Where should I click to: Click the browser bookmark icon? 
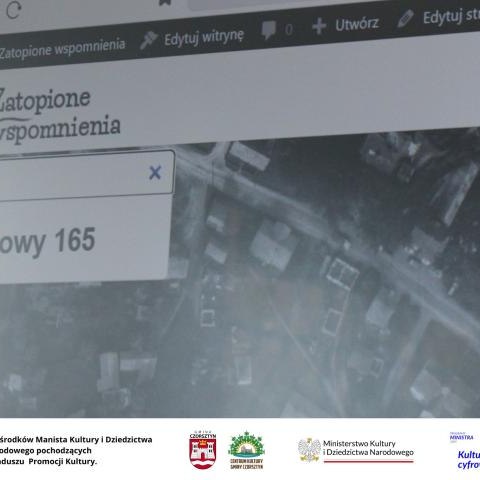tap(165, 2)
